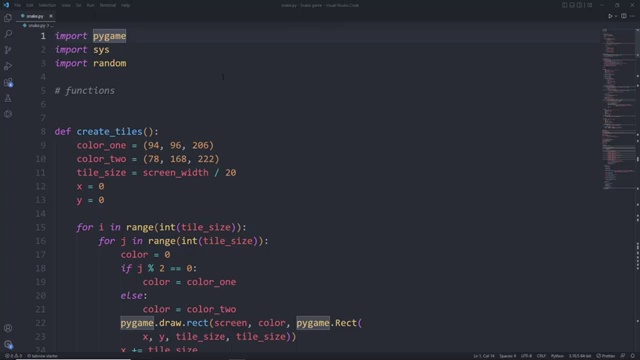Screen dimensions: 640x360
Task: Change indentation via Spaces: 4
Action: point(508,356)
